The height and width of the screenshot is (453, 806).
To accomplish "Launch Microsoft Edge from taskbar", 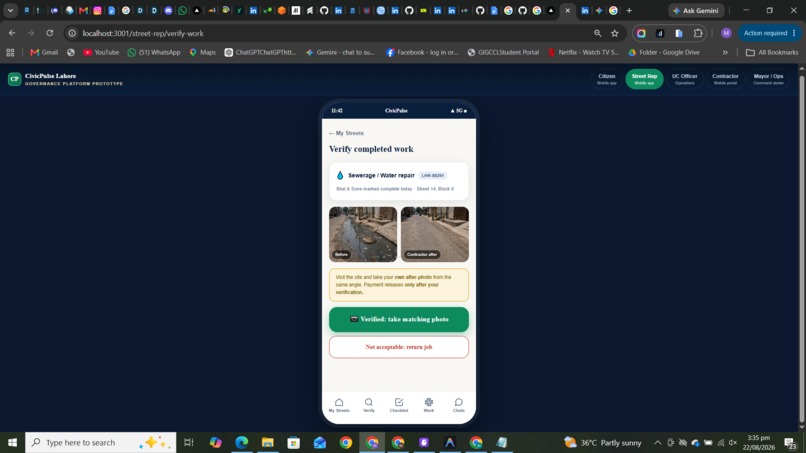I will point(242,442).
